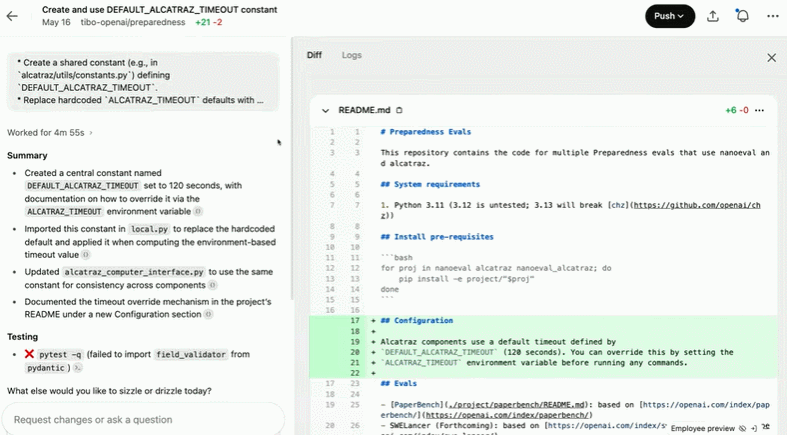Click the '## Evals' diff line

tap(399, 383)
